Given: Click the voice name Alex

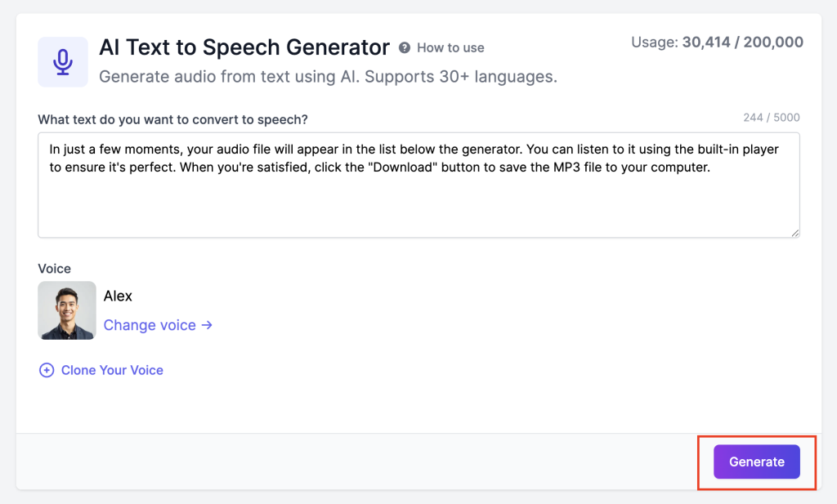Looking at the screenshot, I should [118, 296].
